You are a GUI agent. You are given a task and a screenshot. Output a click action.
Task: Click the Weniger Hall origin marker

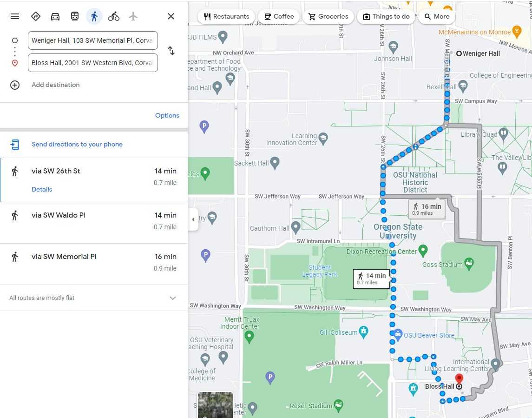pyautogui.click(x=459, y=53)
